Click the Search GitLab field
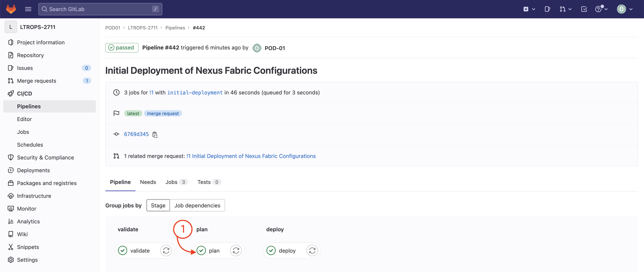Viewport: 644px width, 272px height. coord(100,9)
